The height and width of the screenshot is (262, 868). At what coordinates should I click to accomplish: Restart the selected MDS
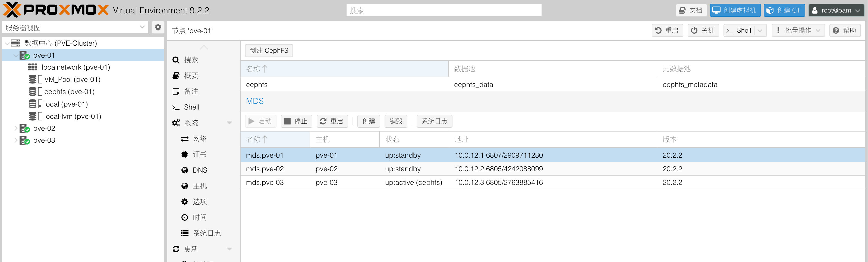pos(332,121)
